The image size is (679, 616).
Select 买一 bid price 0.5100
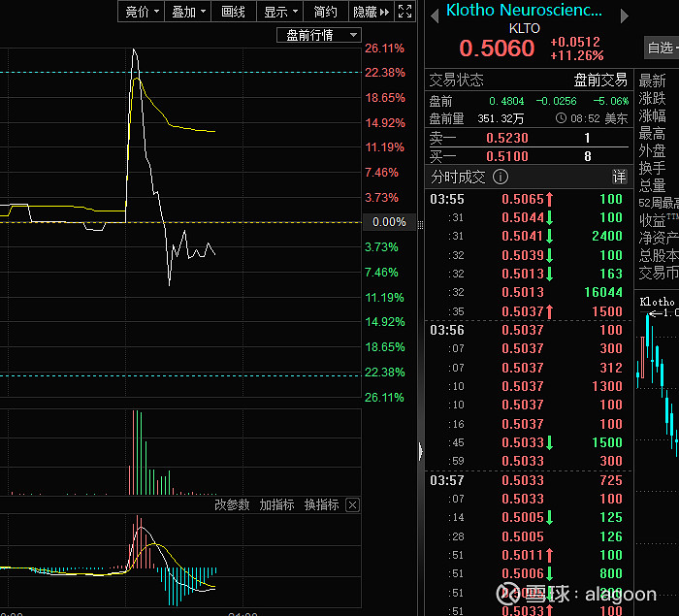tap(529, 156)
